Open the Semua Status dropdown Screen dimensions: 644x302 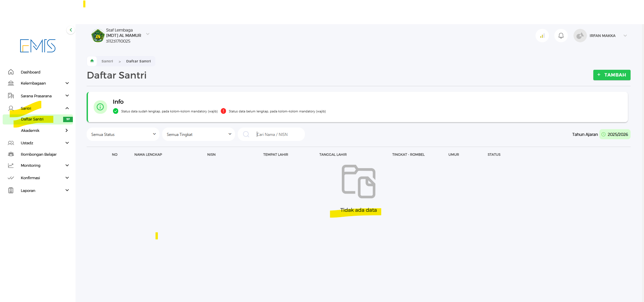123,134
